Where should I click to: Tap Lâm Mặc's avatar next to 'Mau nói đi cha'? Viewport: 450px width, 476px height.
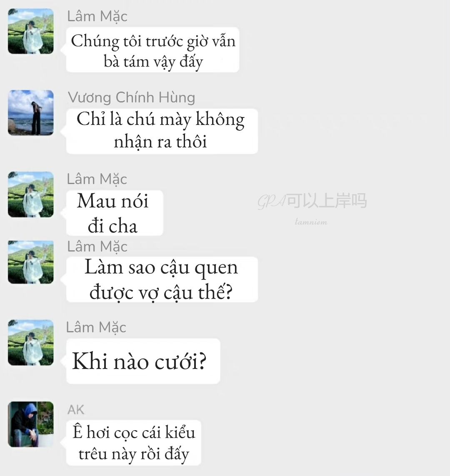tap(31, 194)
